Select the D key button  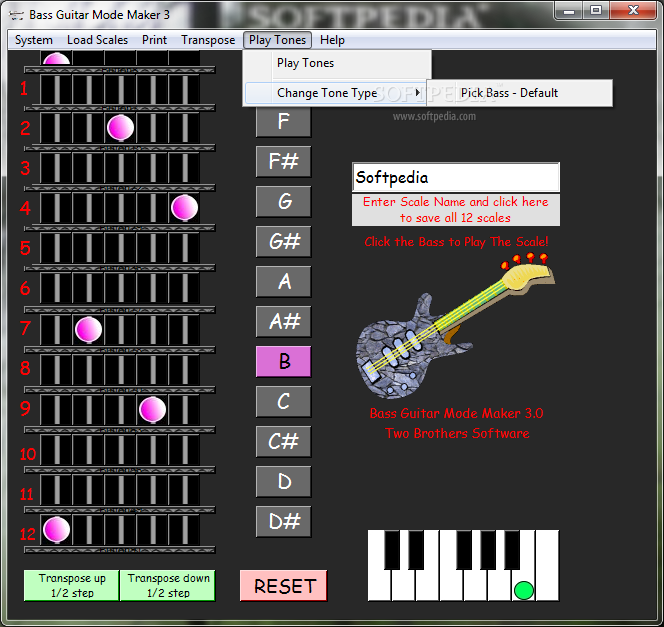[283, 481]
